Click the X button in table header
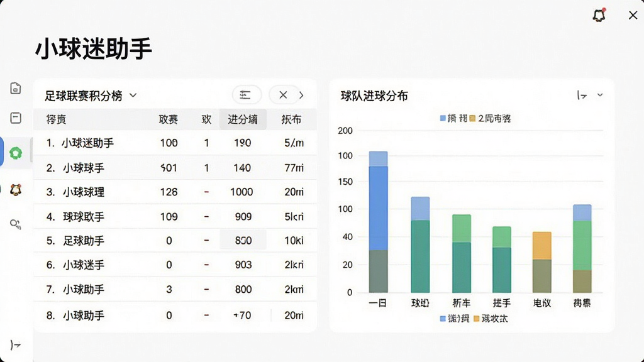The image size is (644, 362). click(283, 96)
